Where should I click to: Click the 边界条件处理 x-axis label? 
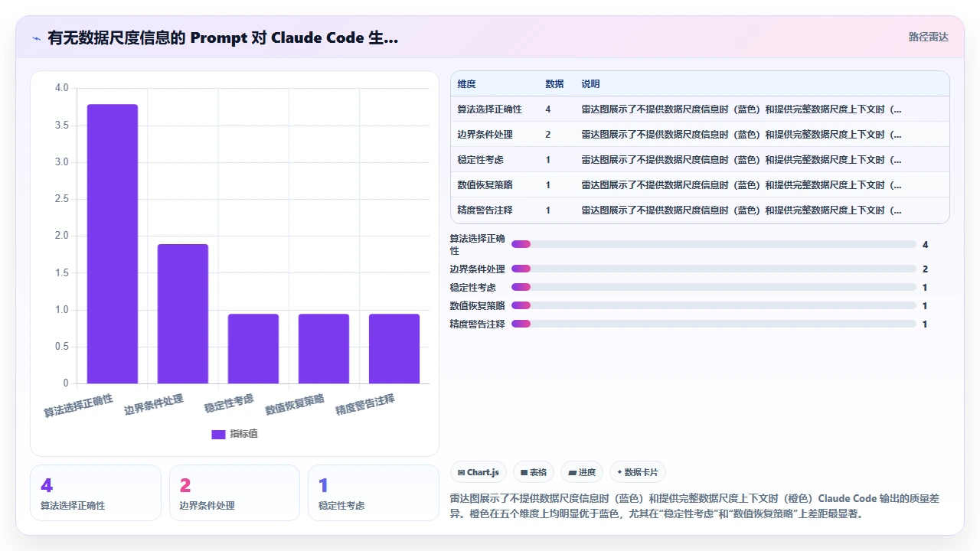coord(154,405)
